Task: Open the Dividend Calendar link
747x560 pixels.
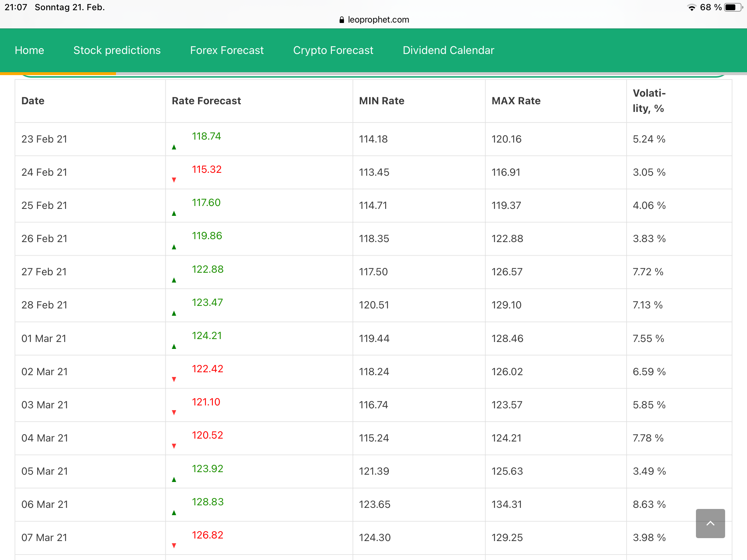Action: [x=448, y=50]
